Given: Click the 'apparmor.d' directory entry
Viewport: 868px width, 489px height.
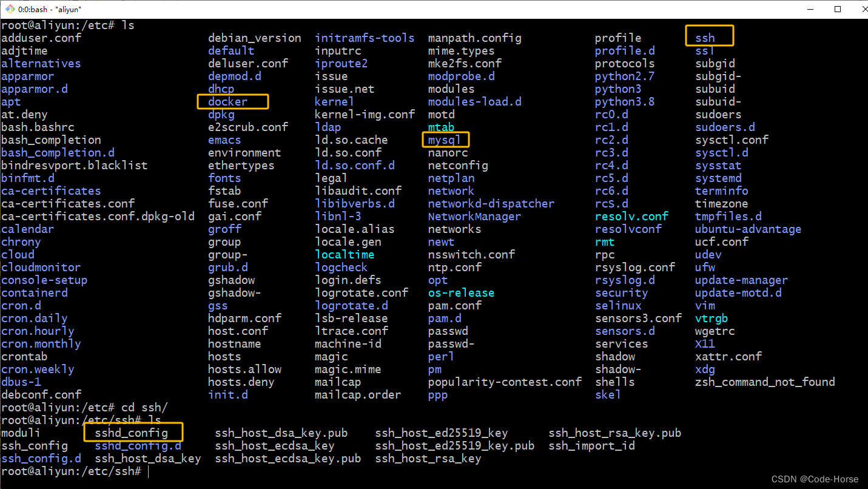Looking at the screenshot, I should (x=35, y=89).
